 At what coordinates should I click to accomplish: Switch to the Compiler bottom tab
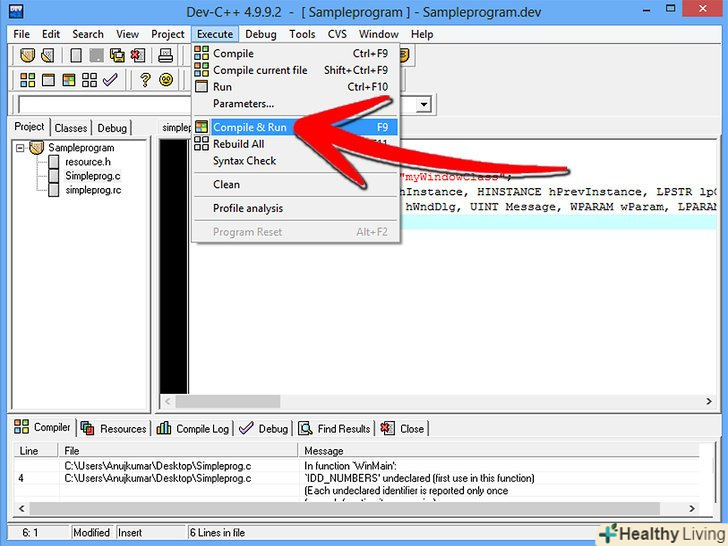click(42, 427)
